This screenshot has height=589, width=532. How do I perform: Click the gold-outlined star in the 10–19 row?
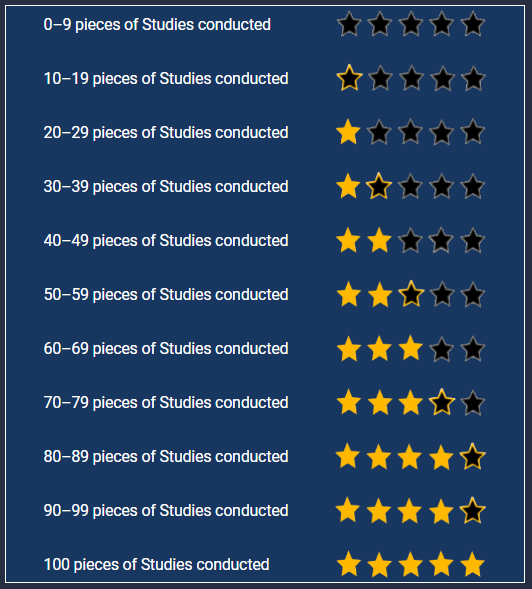click(x=349, y=78)
